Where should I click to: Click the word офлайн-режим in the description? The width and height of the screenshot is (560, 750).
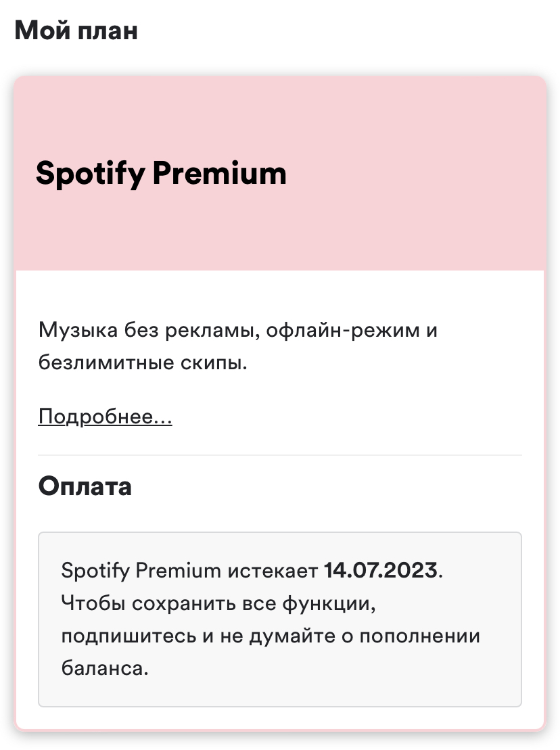343,331
